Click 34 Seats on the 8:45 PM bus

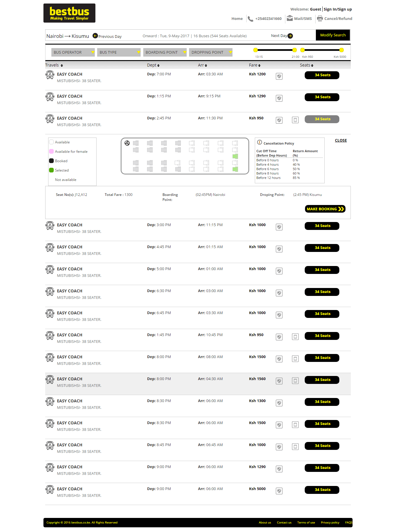point(322,446)
